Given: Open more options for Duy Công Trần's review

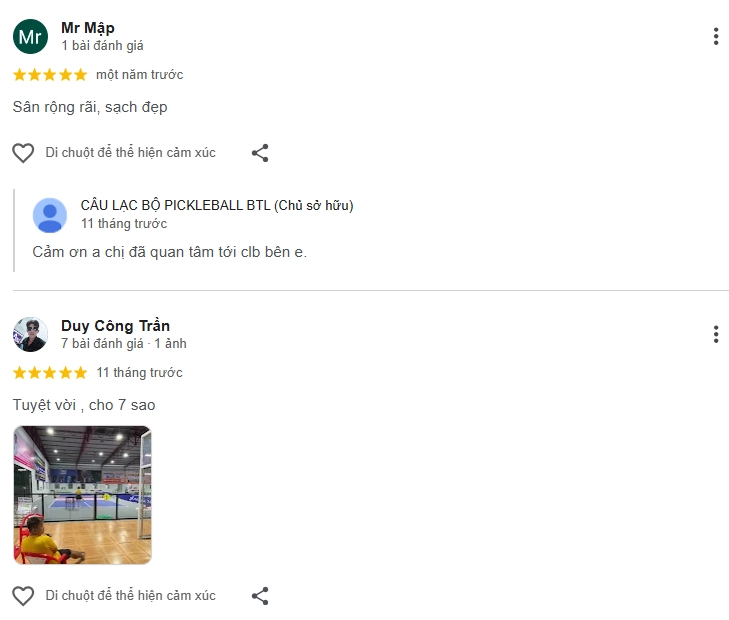Looking at the screenshot, I should pos(716,334).
